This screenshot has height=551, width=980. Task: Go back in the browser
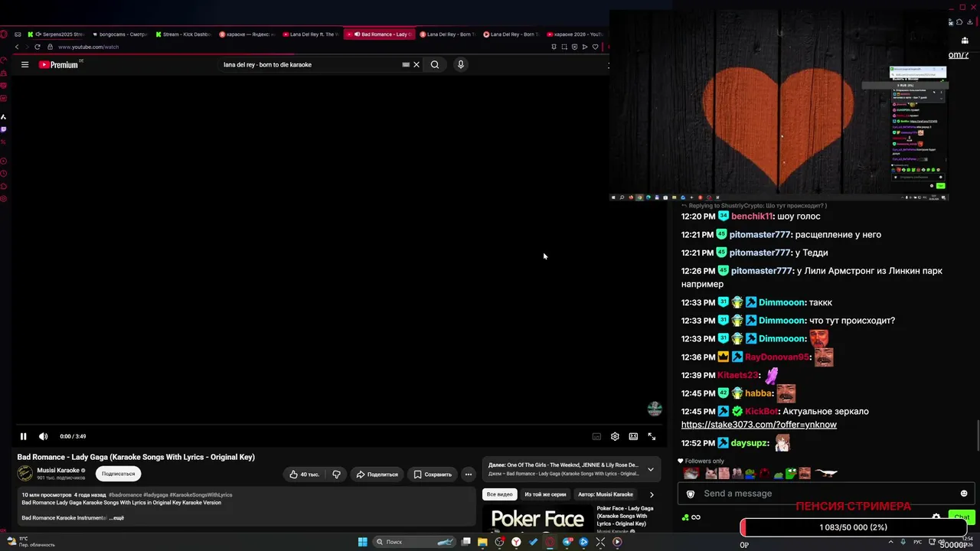point(17,47)
